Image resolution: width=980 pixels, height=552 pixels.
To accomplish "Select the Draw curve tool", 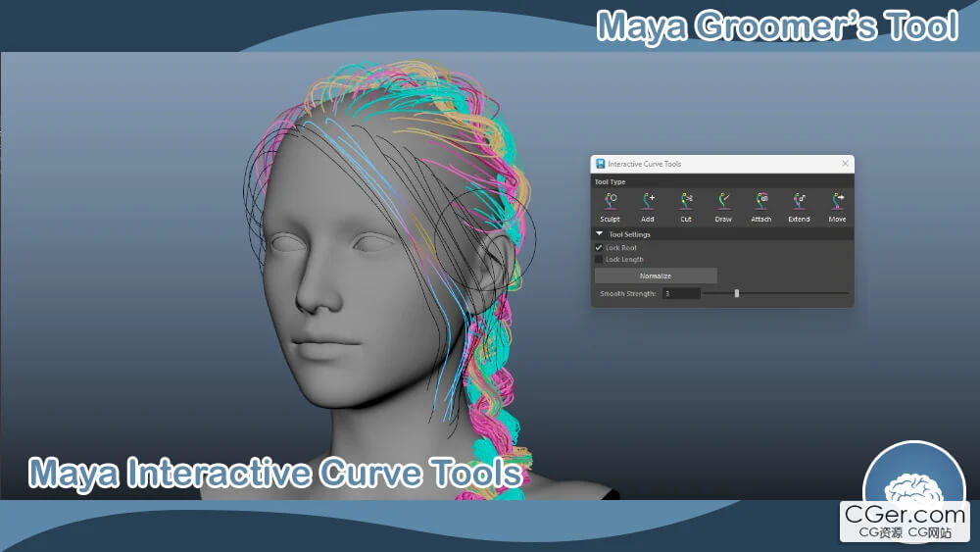I will (x=723, y=207).
